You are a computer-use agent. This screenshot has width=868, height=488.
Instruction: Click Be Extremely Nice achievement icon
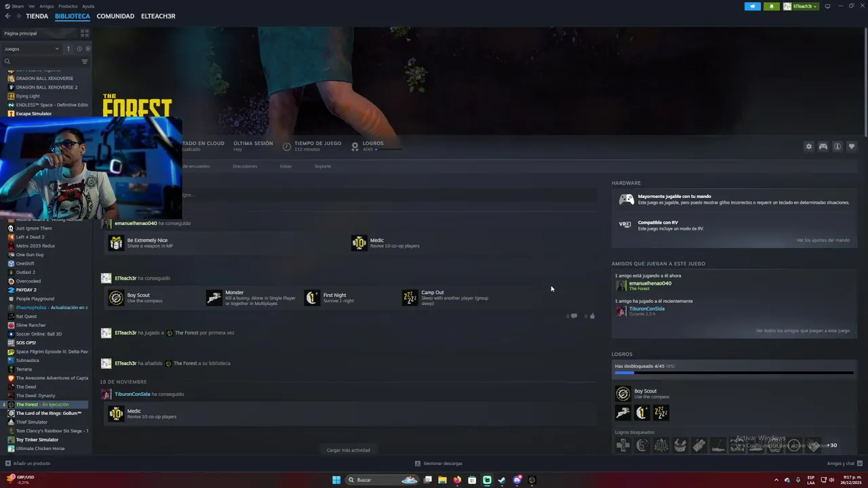pyautogui.click(x=116, y=243)
